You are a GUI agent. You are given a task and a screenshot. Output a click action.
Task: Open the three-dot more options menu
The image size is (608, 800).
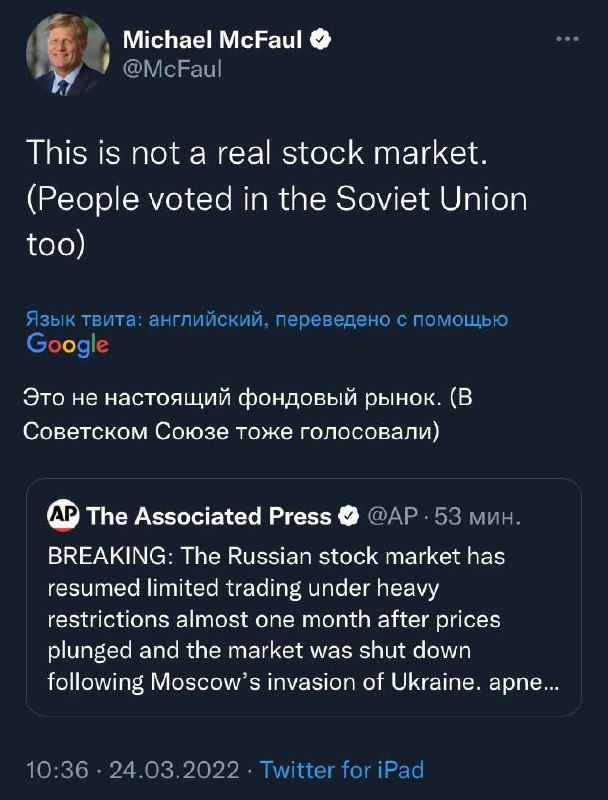[567, 39]
